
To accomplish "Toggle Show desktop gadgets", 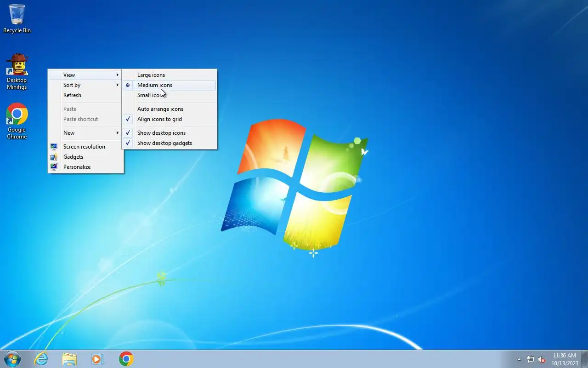I will point(169,143).
